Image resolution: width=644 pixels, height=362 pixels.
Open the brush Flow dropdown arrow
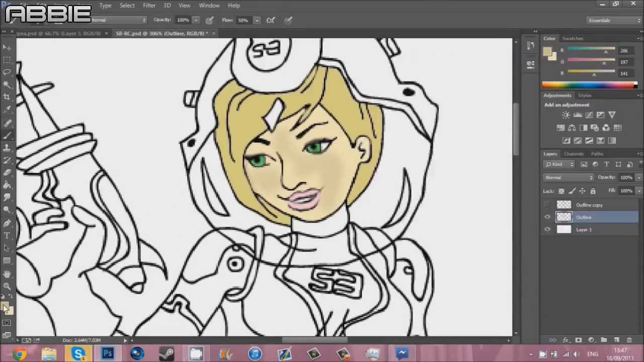[257, 21]
